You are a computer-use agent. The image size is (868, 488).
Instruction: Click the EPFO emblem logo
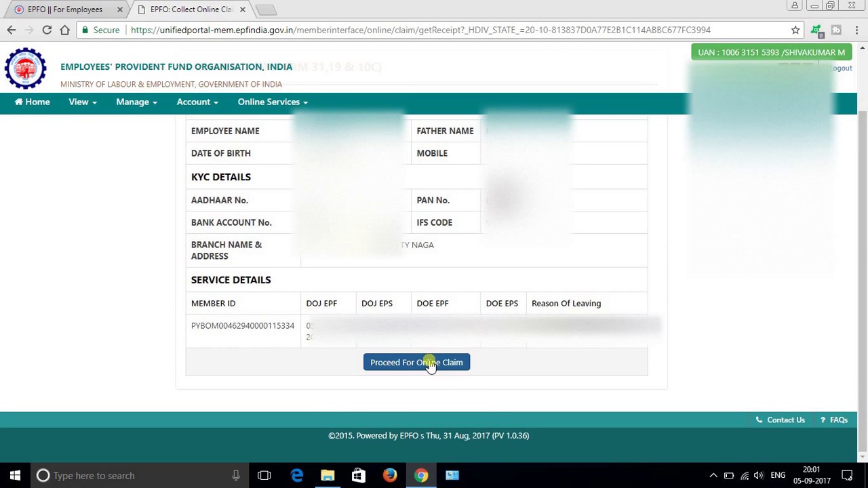[26, 68]
